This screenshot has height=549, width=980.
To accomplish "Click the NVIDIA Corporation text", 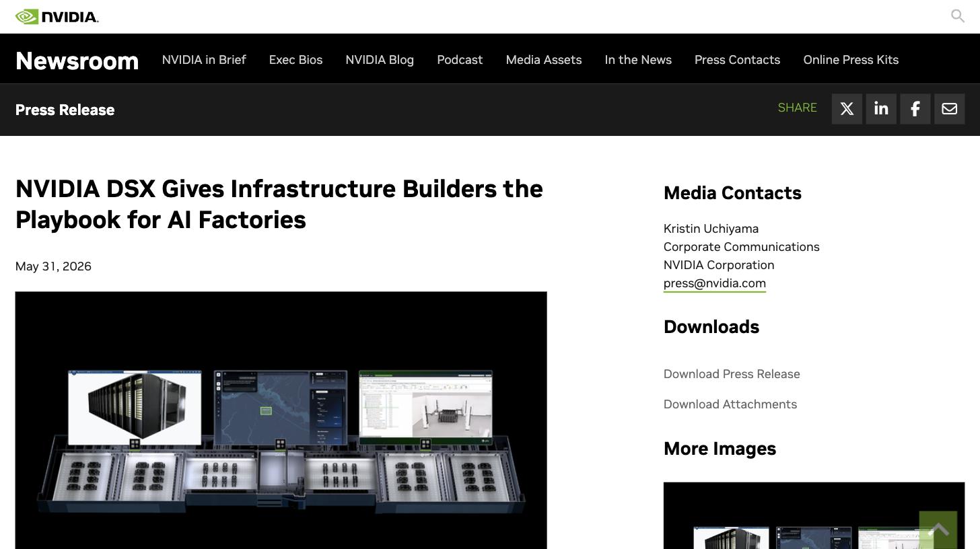I will coord(719,265).
